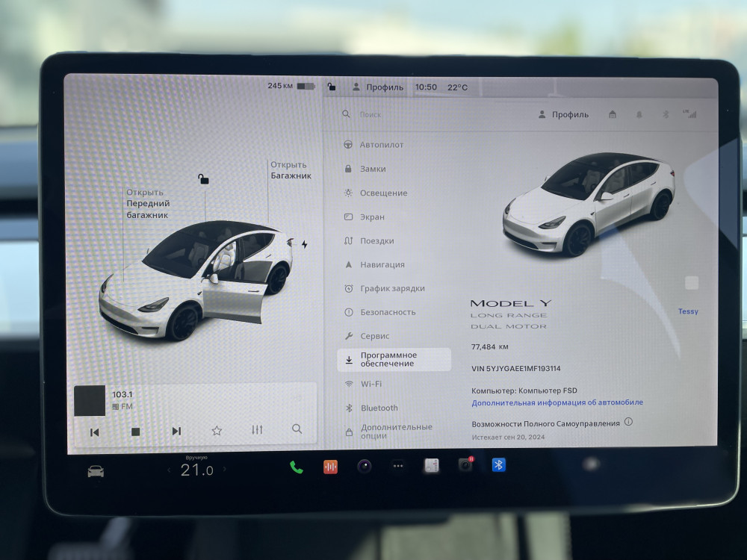
Task: Tap the 10:50 clock in status bar
Action: point(426,87)
